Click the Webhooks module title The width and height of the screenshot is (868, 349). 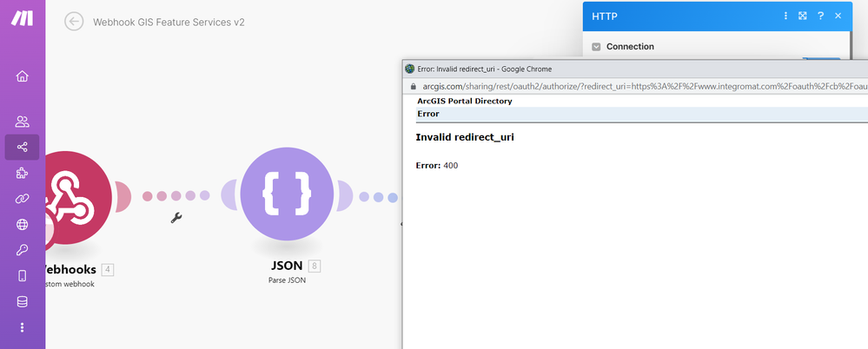71,269
